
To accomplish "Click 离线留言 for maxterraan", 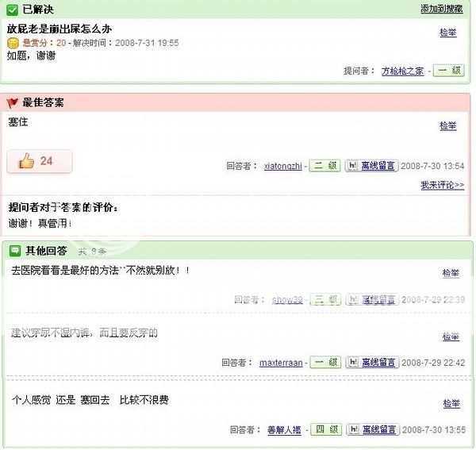I will click(378, 362).
